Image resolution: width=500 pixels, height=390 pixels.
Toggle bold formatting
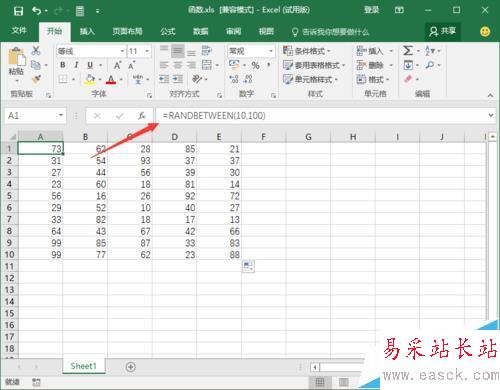[63, 65]
